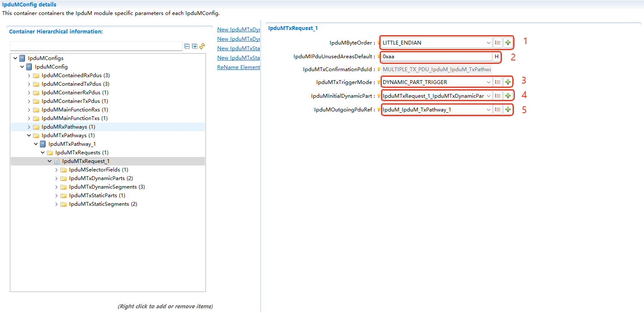Click the lightbulb hint next to IpduMTxConfirmationPduId
Viewport: 644px width, 313px height.
(x=379, y=69)
